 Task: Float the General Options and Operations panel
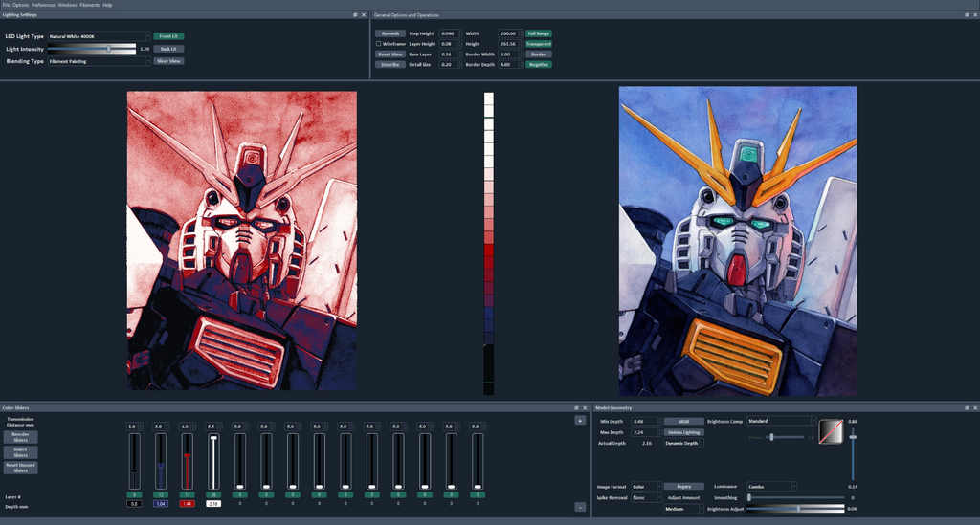tap(967, 15)
